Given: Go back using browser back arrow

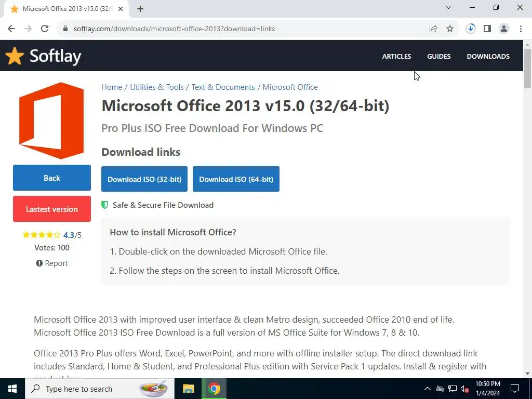Looking at the screenshot, I should [11, 29].
